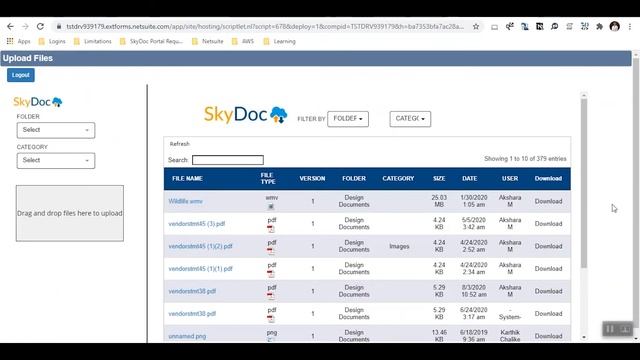Open the extensions puzzle icon
Screen dimensions: 640x360
599,27
